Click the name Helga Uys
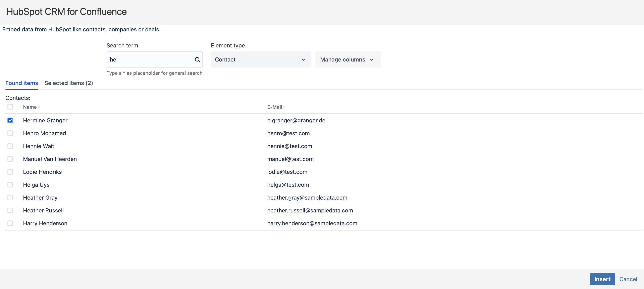This screenshot has width=644, height=289. (36, 185)
